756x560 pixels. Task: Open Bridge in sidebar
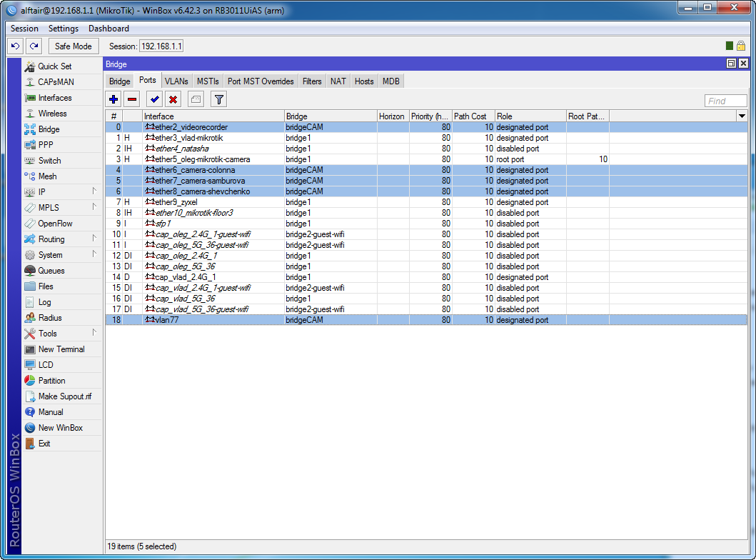pyautogui.click(x=62, y=129)
